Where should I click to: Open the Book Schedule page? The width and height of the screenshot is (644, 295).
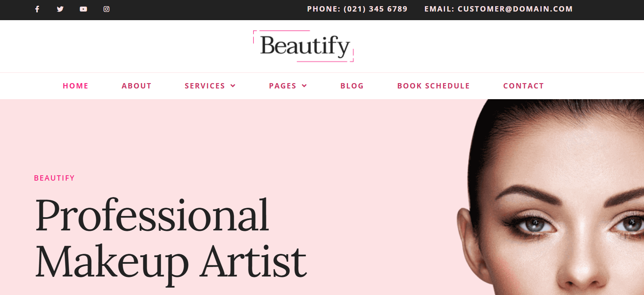(433, 86)
